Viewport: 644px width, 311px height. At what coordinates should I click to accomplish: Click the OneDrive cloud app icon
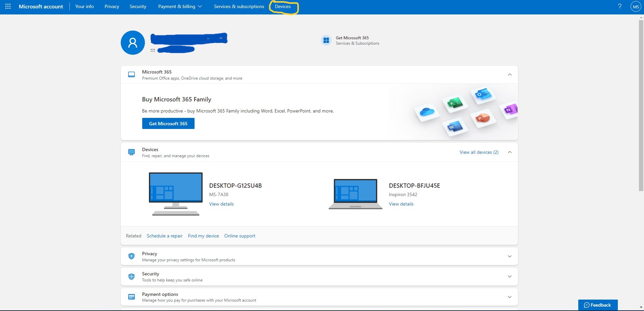427,112
